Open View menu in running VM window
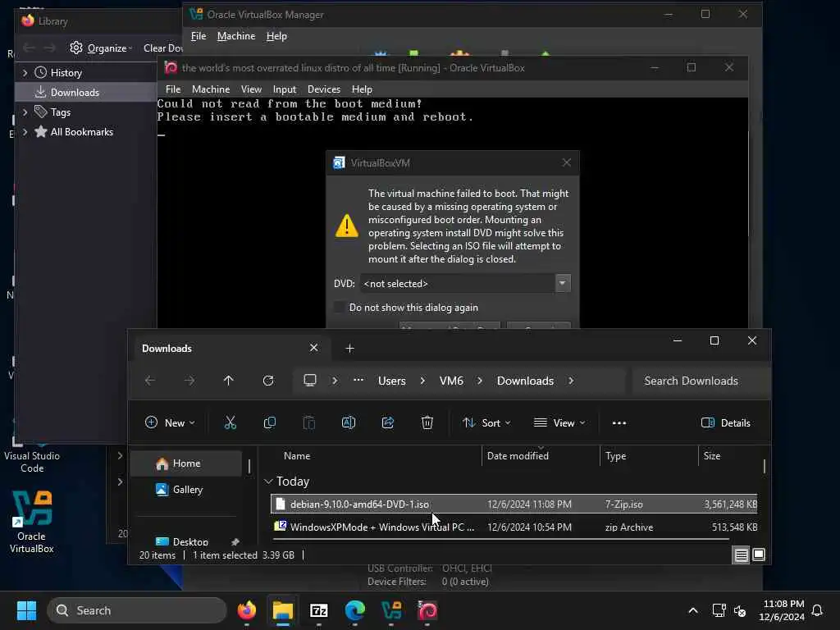The height and width of the screenshot is (630, 840). (x=251, y=89)
